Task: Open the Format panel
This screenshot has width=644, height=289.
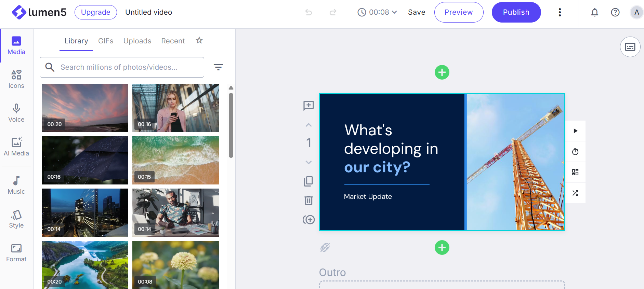Action: click(16, 253)
